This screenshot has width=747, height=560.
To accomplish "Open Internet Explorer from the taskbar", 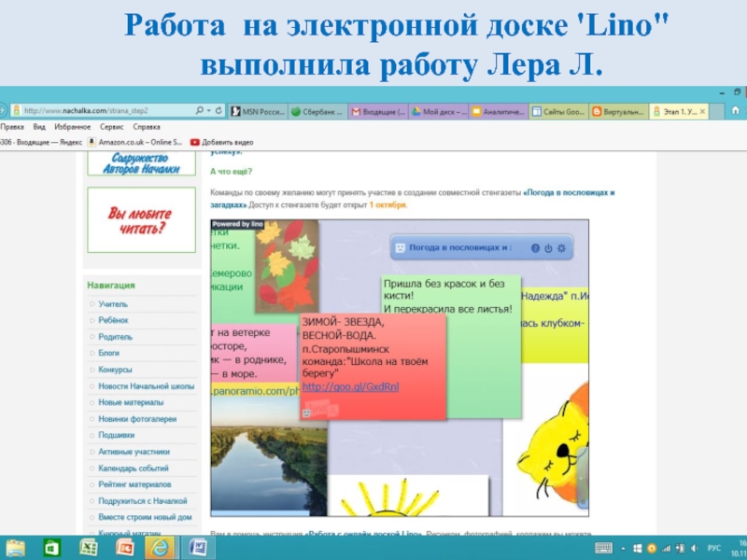I will [x=162, y=548].
